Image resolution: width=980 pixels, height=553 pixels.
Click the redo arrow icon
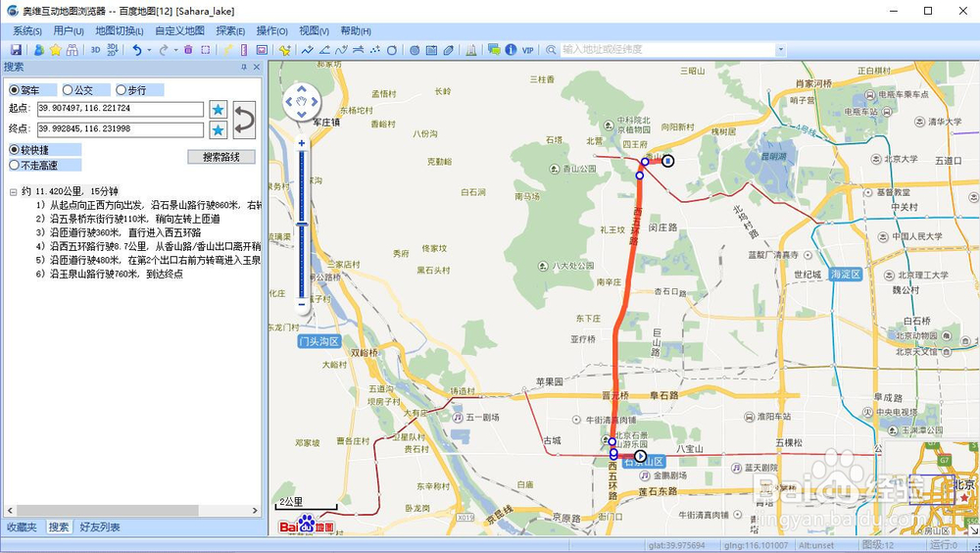click(164, 50)
